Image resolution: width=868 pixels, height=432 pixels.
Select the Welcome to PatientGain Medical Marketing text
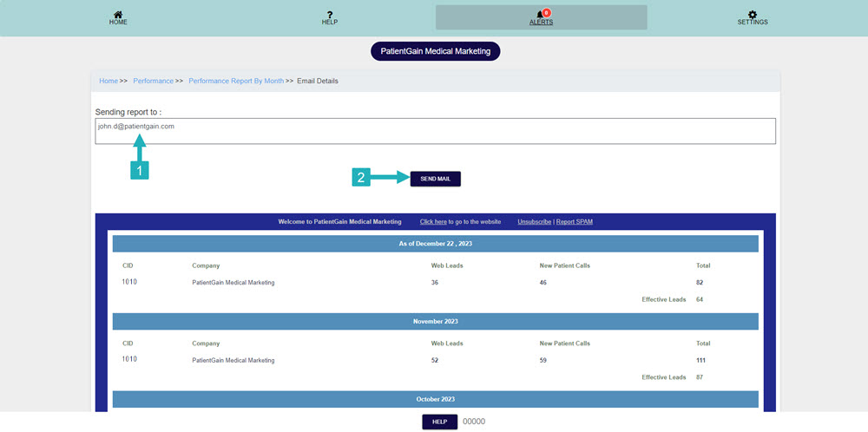point(340,222)
